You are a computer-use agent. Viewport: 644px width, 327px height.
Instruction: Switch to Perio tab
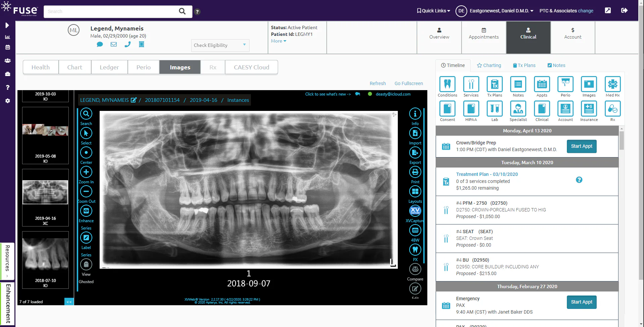[144, 67]
